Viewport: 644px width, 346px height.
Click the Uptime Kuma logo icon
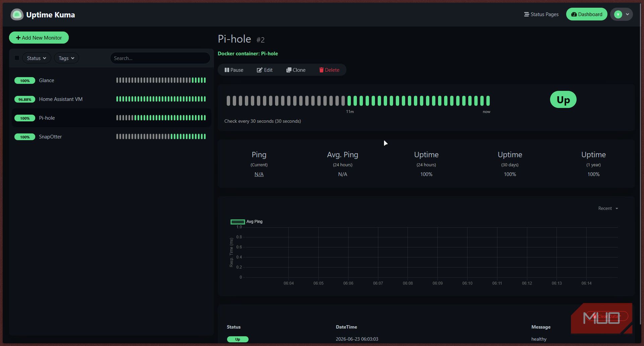coord(17,14)
